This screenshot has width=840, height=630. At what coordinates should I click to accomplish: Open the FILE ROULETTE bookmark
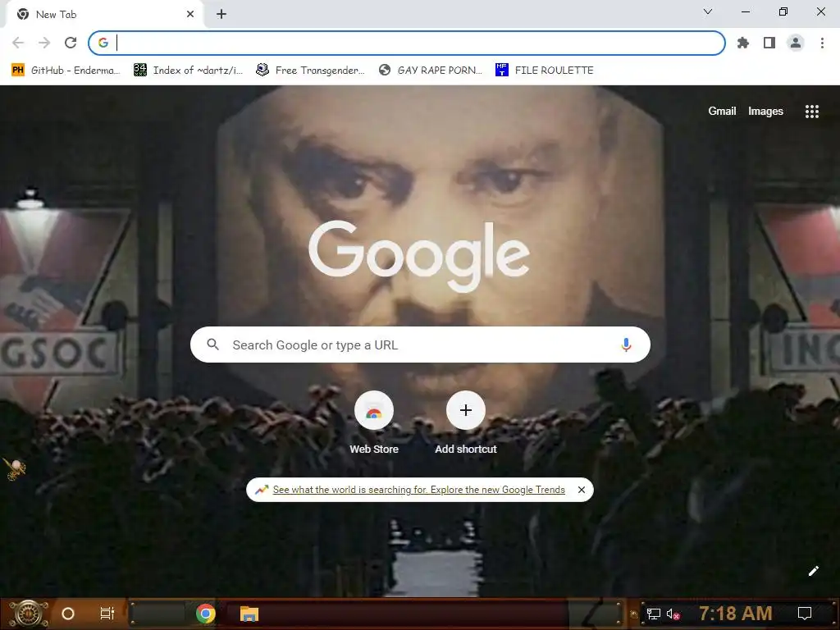coord(545,71)
